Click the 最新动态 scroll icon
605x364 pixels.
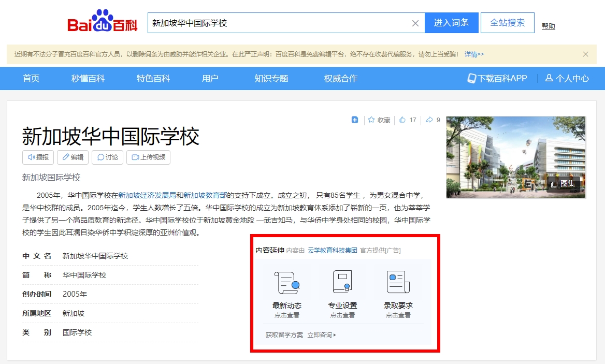pyautogui.click(x=286, y=281)
